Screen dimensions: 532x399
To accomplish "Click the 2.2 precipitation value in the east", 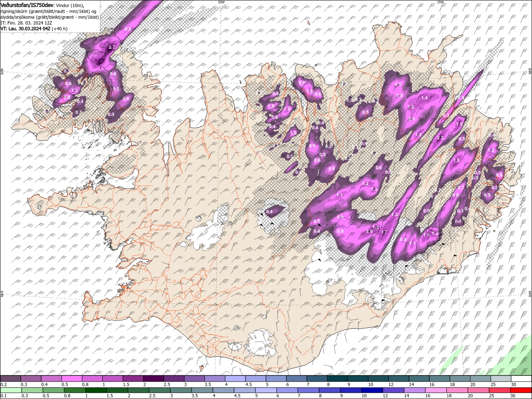I will (x=441, y=138).
